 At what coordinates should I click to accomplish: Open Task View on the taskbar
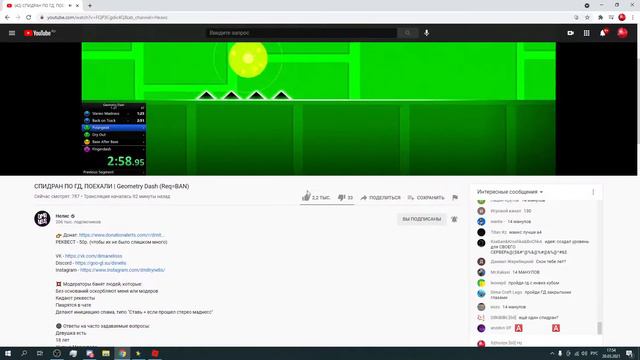(x=40, y=353)
